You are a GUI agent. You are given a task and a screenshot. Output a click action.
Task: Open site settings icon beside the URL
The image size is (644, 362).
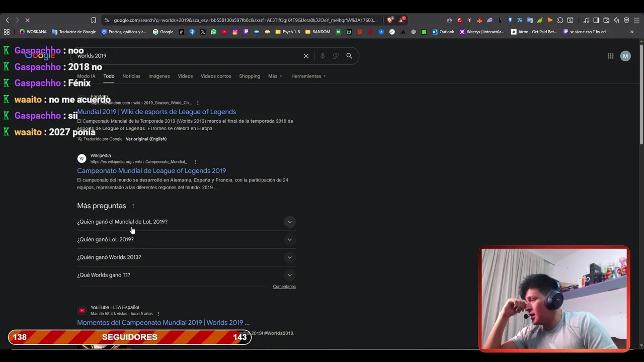tap(106, 20)
